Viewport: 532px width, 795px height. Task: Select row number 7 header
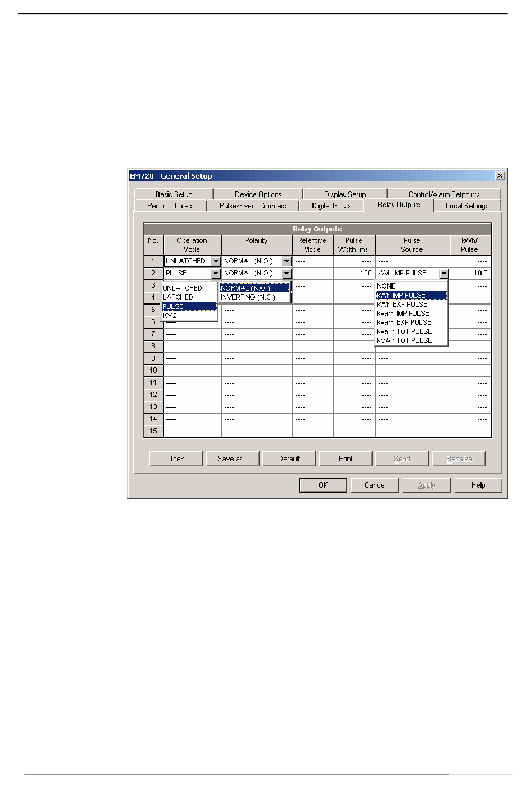(153, 334)
